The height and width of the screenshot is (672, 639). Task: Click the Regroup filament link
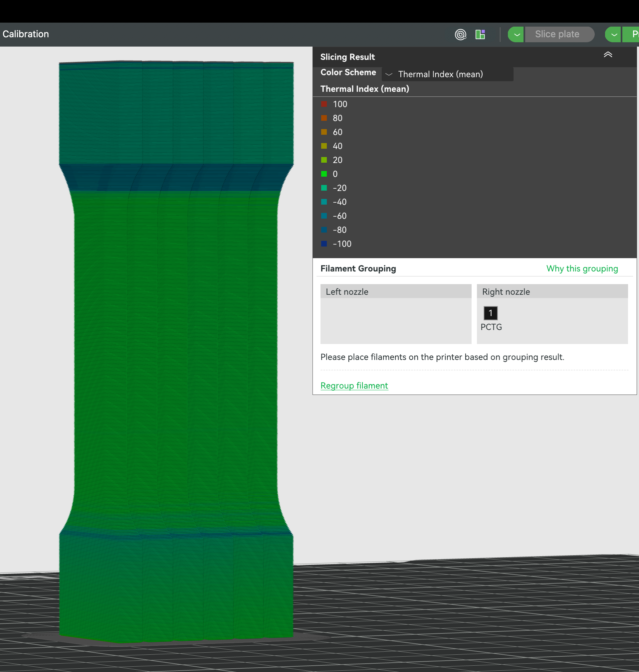click(354, 386)
